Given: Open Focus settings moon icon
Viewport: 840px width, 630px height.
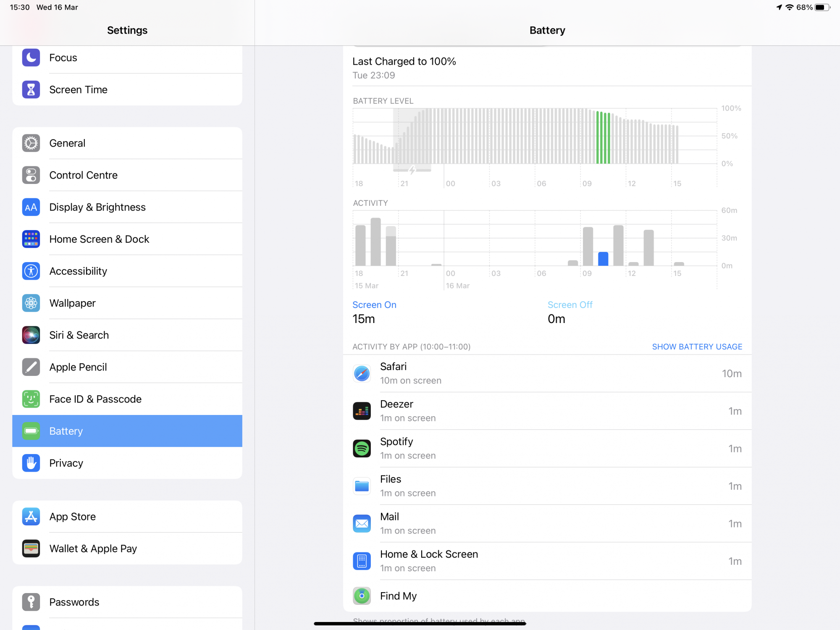Looking at the screenshot, I should coord(31,58).
